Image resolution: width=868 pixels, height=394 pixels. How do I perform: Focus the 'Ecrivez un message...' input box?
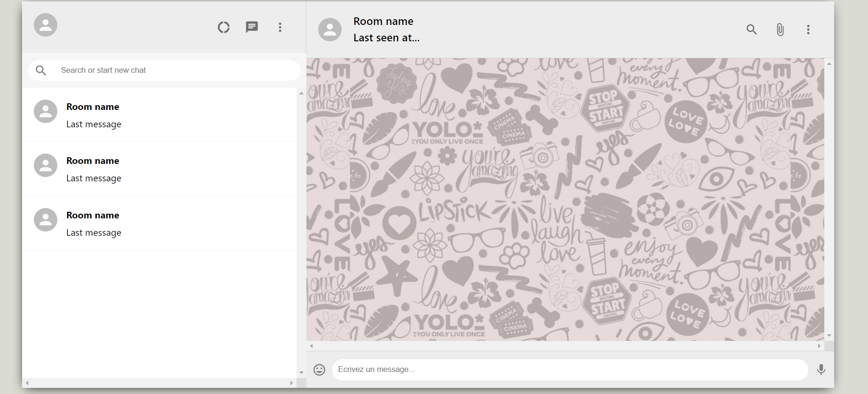point(570,370)
